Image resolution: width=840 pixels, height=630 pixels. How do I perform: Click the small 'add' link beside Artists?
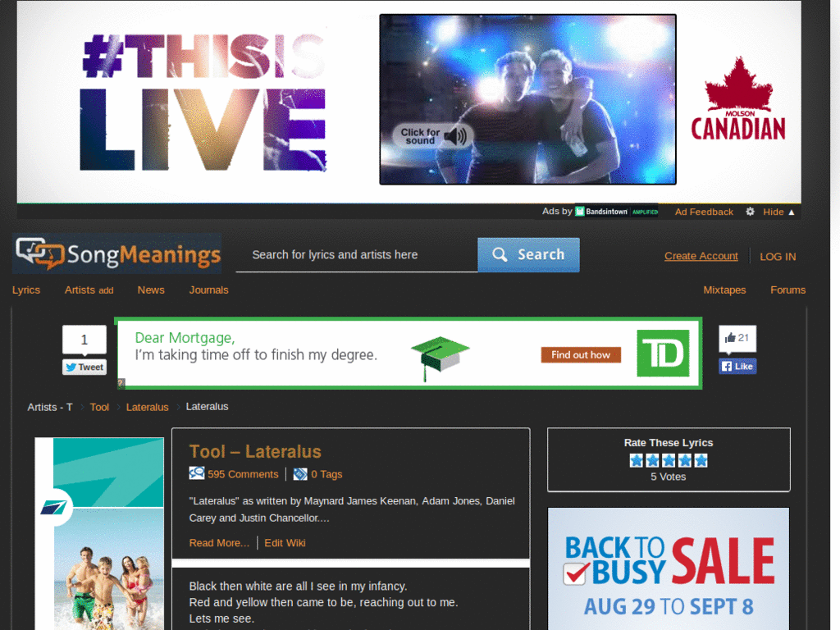coord(106,290)
